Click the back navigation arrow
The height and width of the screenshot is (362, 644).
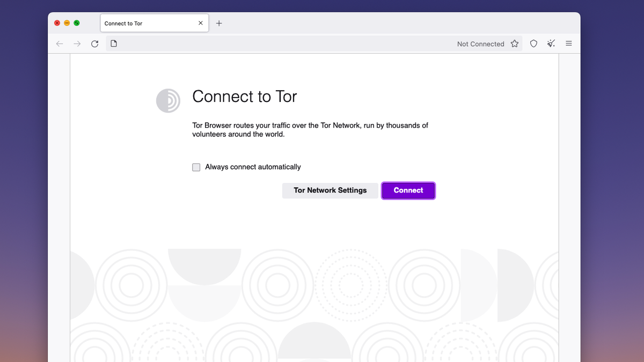pyautogui.click(x=59, y=43)
